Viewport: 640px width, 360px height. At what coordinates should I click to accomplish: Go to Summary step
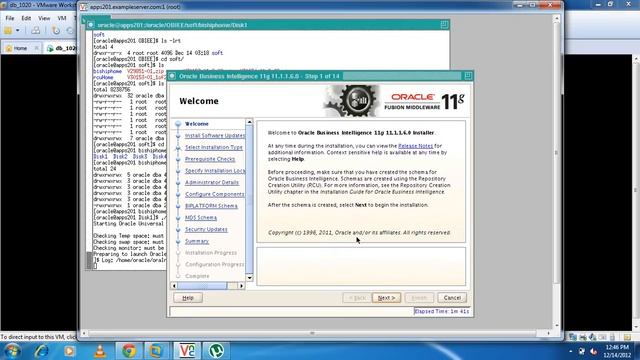(197, 241)
